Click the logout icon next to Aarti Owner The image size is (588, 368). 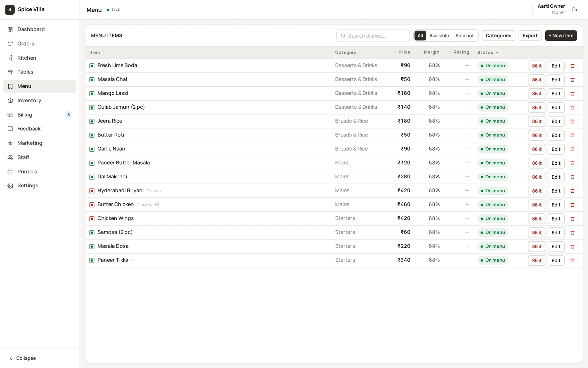[575, 10]
